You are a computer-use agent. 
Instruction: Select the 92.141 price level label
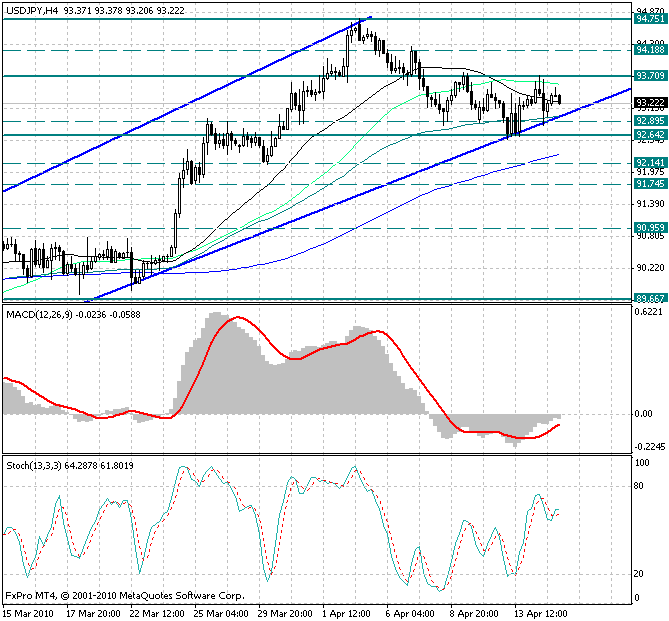click(x=650, y=163)
